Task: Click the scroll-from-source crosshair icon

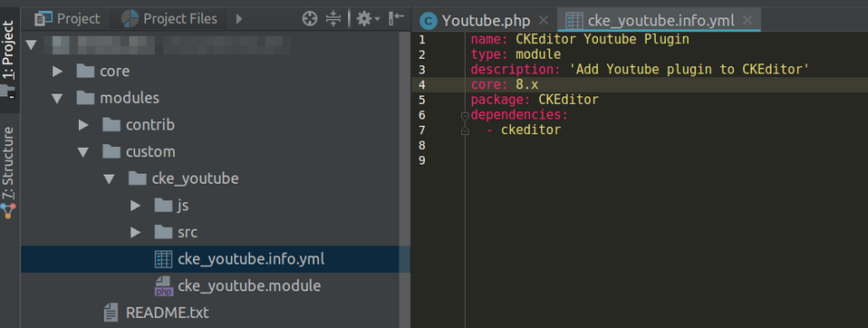Action: [310, 19]
